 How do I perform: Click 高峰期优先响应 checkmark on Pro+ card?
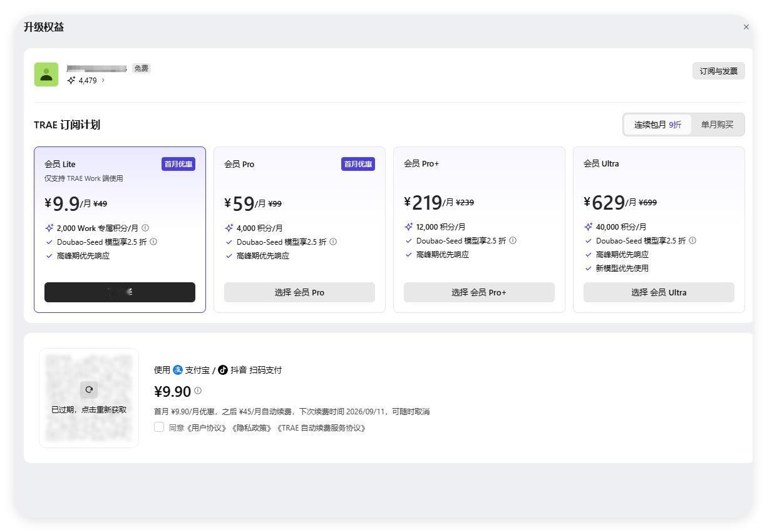click(409, 254)
